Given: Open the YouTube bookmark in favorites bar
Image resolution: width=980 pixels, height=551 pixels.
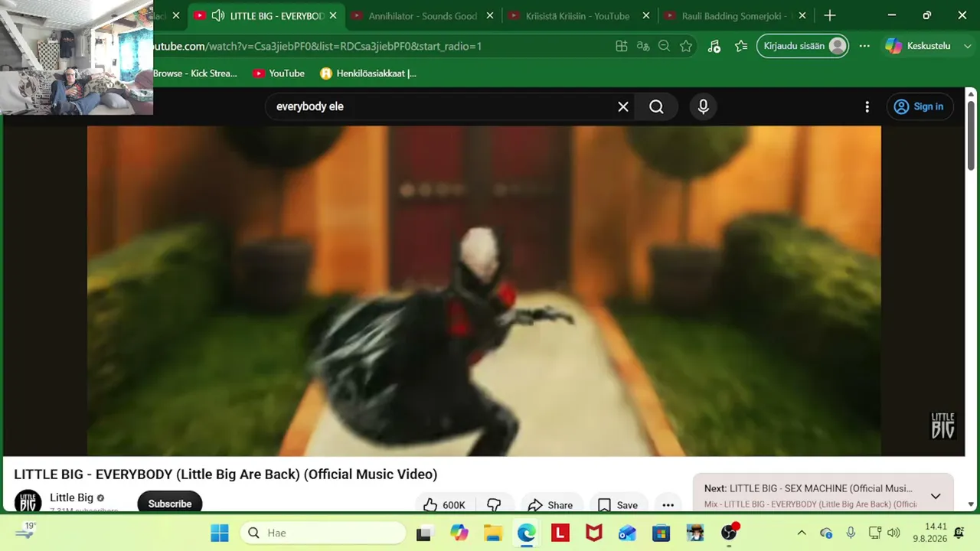Looking at the screenshot, I should 279,73.
